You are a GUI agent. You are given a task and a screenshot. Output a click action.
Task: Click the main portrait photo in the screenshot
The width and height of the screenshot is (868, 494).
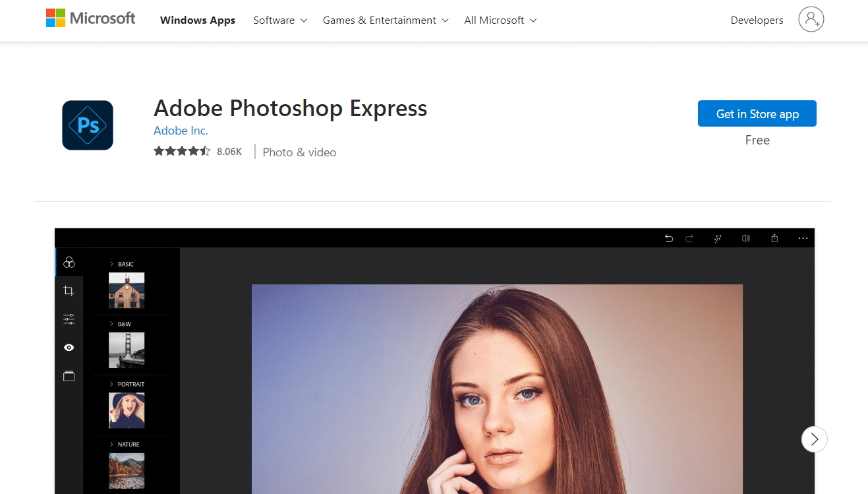(x=497, y=389)
